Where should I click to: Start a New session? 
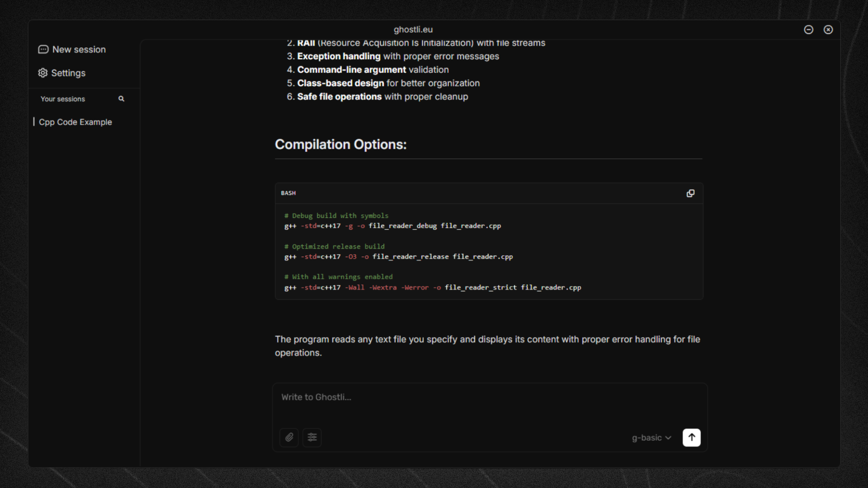click(x=72, y=49)
